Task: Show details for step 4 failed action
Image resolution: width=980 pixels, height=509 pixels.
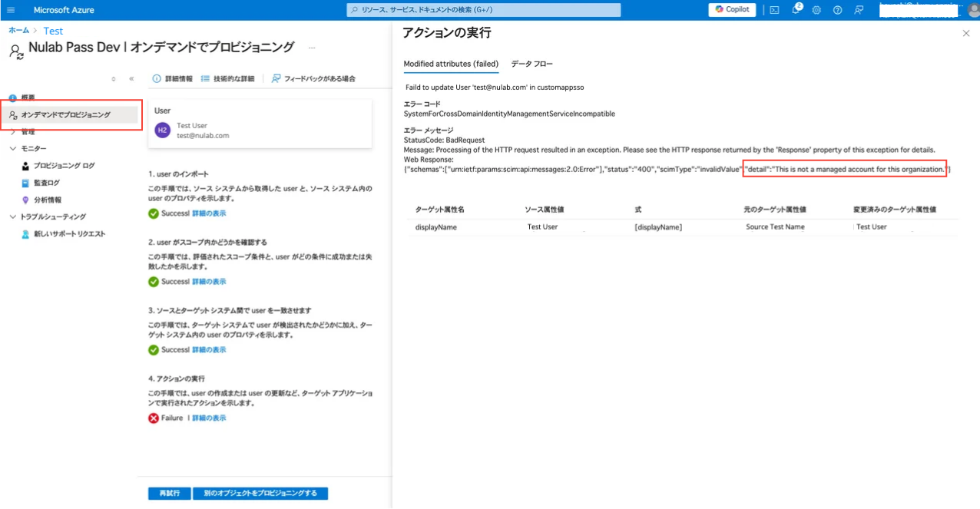Action: 209,418
